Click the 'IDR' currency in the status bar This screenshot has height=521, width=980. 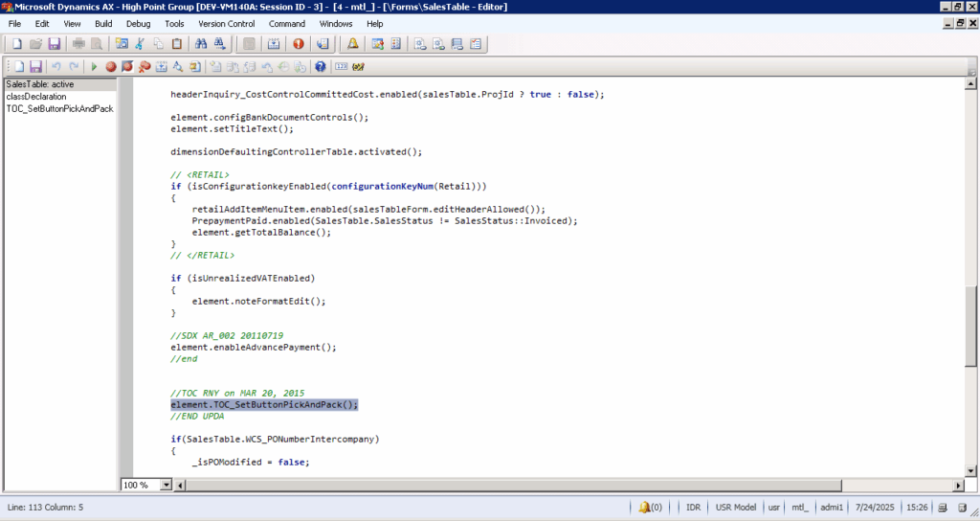693,508
